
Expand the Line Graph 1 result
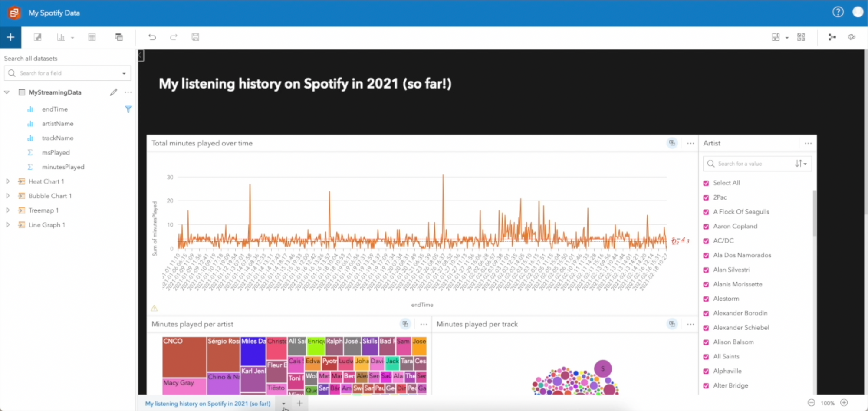7,225
